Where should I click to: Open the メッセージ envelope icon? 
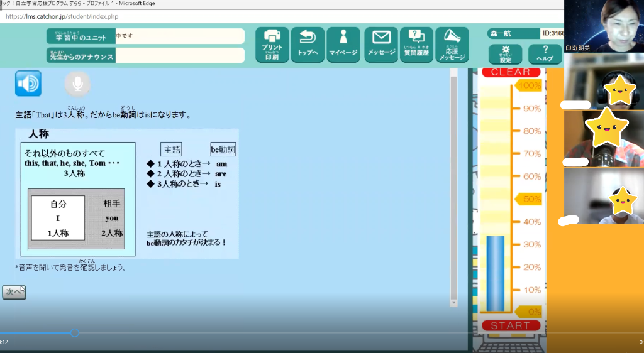381,45
